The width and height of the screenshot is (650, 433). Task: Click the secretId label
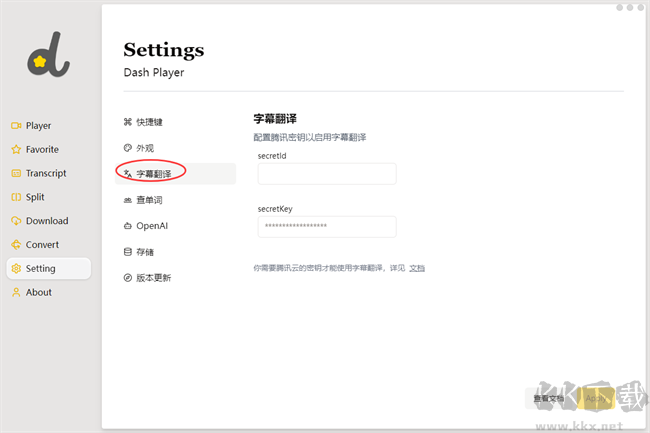272,156
